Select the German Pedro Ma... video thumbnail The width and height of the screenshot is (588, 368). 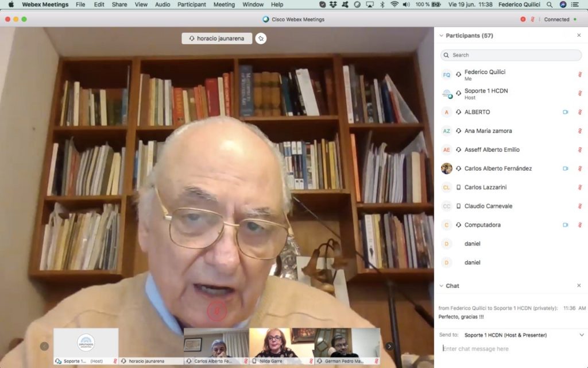pos(347,346)
